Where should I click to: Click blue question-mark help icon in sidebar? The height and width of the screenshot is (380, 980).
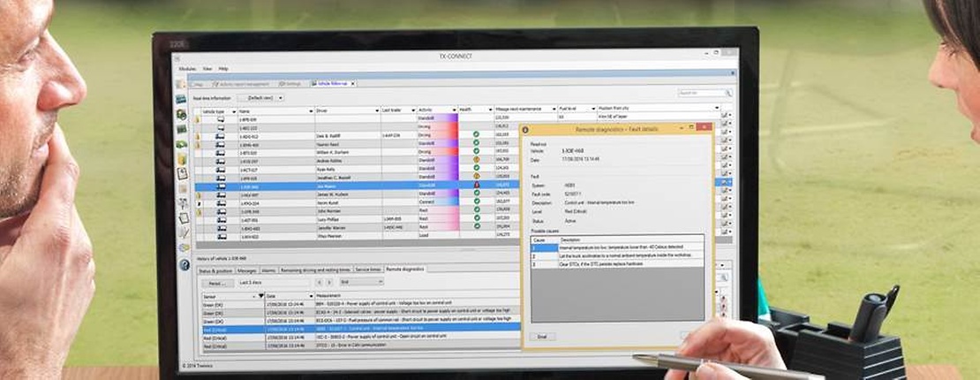click(x=185, y=265)
